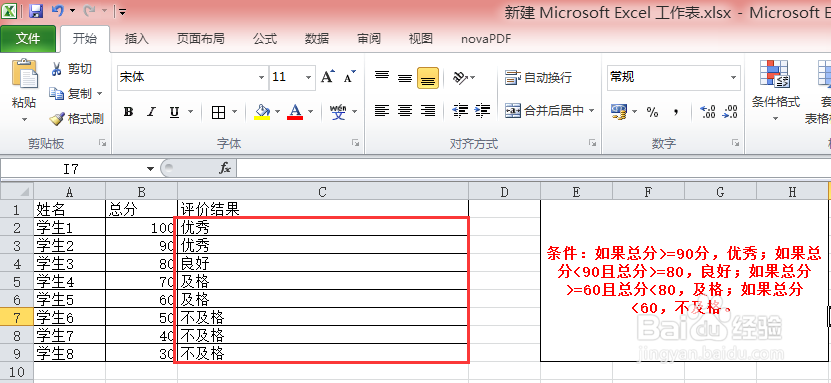The width and height of the screenshot is (831, 383).
Task: Toggle center text alignment
Action: click(405, 111)
